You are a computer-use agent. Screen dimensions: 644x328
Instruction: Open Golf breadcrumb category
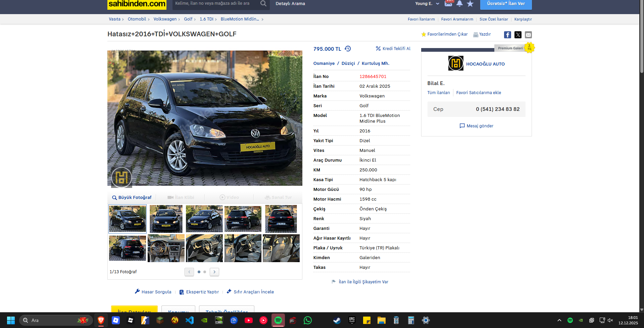[x=188, y=19]
